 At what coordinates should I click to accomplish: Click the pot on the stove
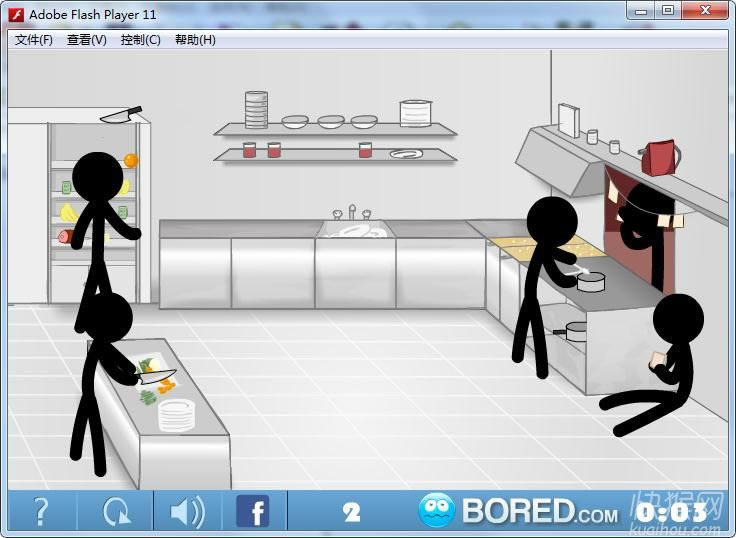(x=593, y=281)
